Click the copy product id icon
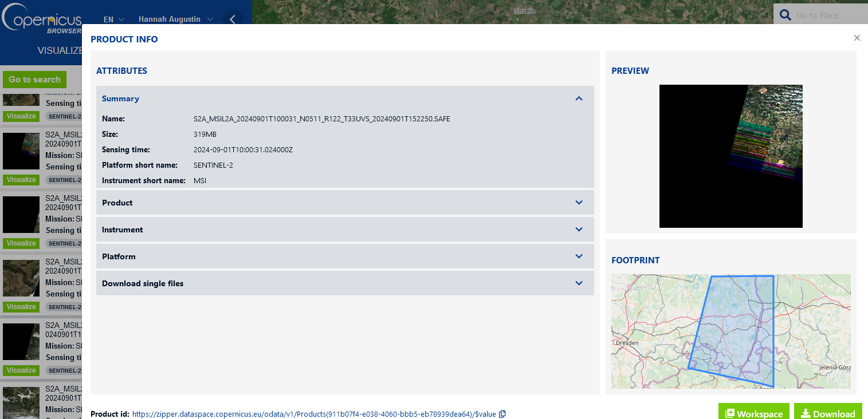The height and width of the screenshot is (419, 868). pyautogui.click(x=502, y=414)
